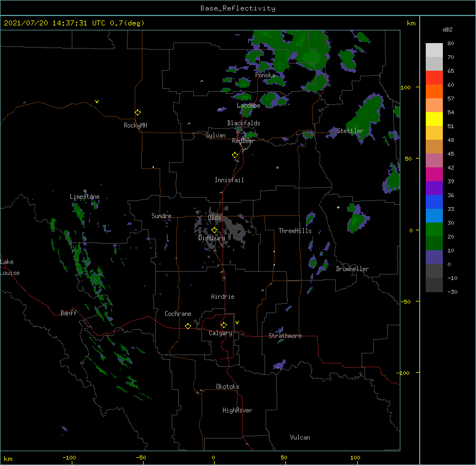
Task: Click the yellow diamond marker at Olds-Didsbury
Action: [x=214, y=230]
